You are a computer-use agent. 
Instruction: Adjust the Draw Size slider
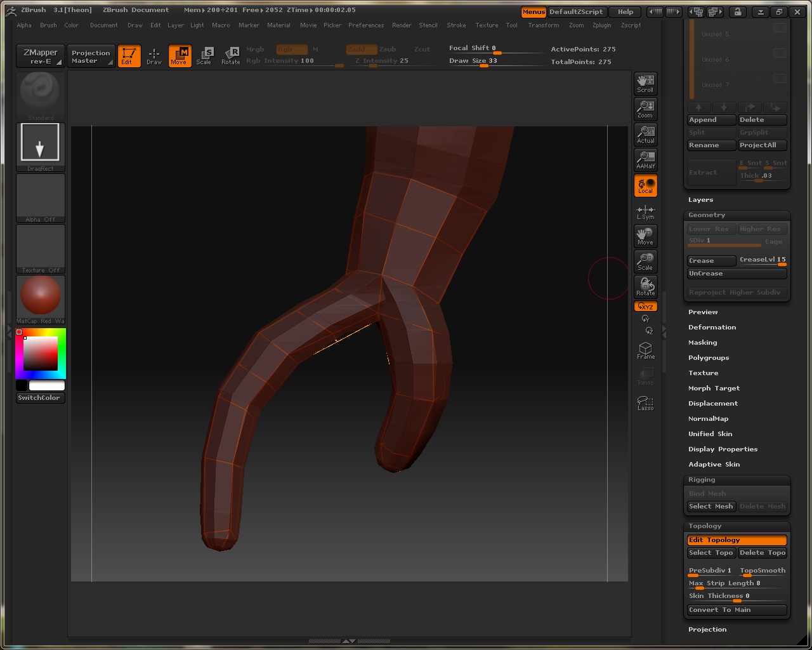485,65
